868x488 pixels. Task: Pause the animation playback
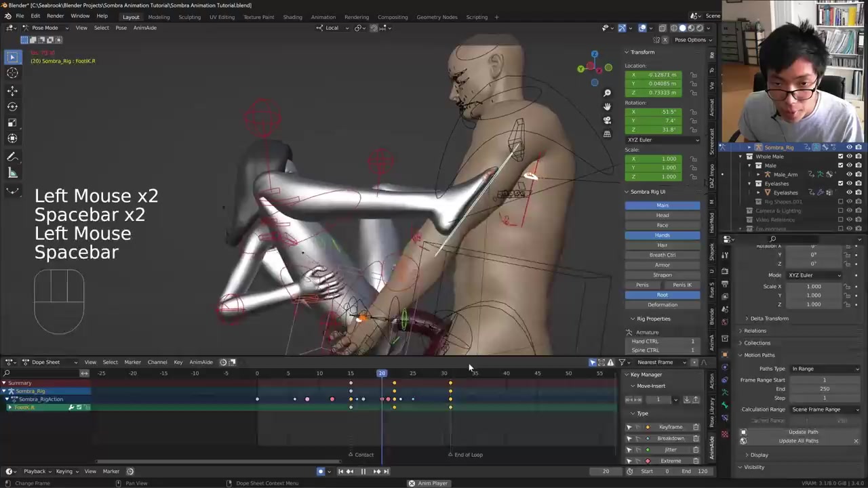tap(363, 472)
